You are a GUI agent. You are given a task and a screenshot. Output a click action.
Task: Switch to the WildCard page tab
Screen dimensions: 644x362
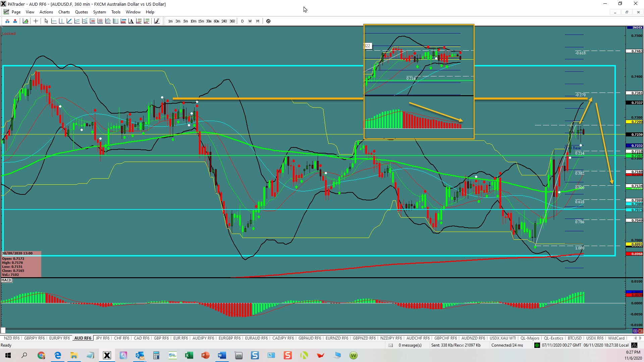click(x=616, y=338)
